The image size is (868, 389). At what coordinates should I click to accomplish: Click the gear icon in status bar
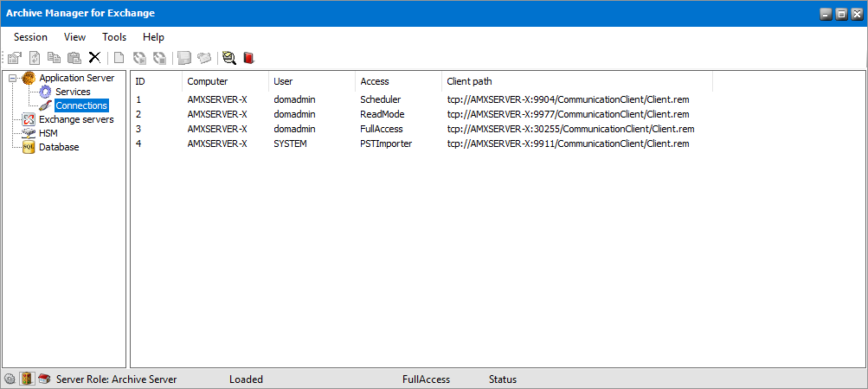click(10, 379)
